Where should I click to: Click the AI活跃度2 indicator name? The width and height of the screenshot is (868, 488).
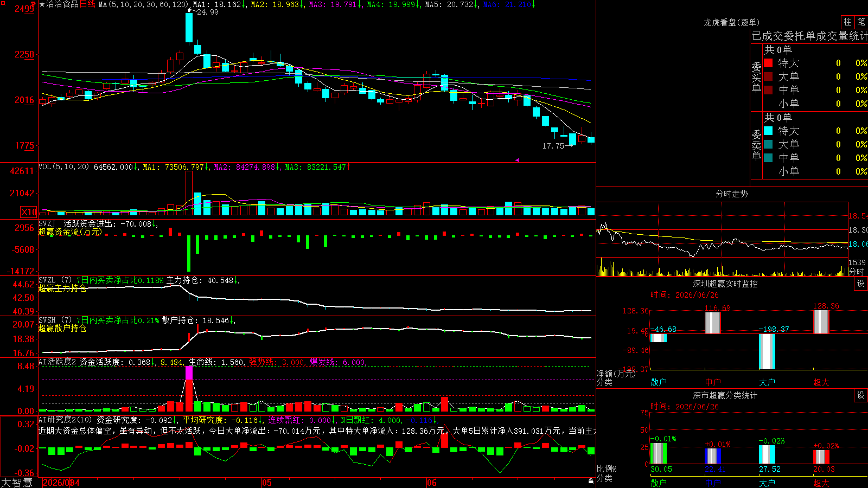click(x=58, y=362)
